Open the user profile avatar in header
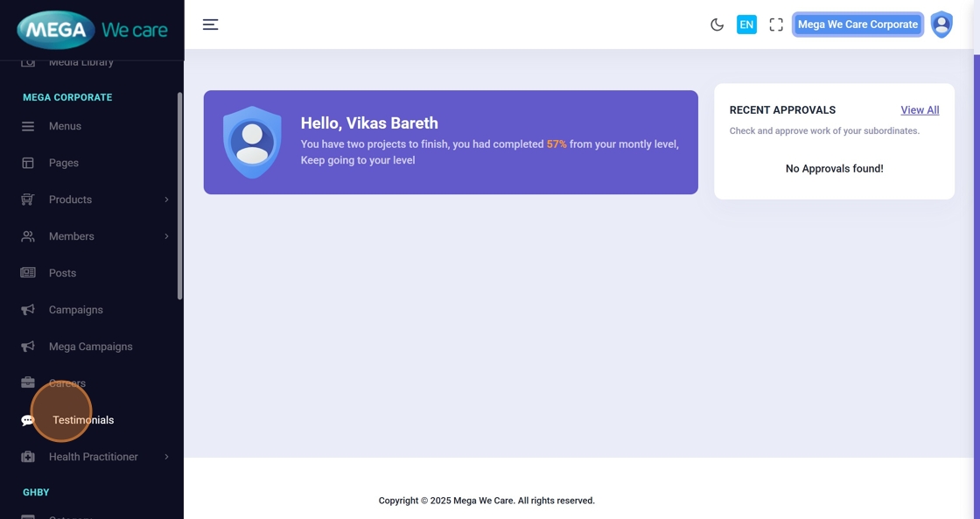Screen dimensions: 980x519 pos(941,25)
